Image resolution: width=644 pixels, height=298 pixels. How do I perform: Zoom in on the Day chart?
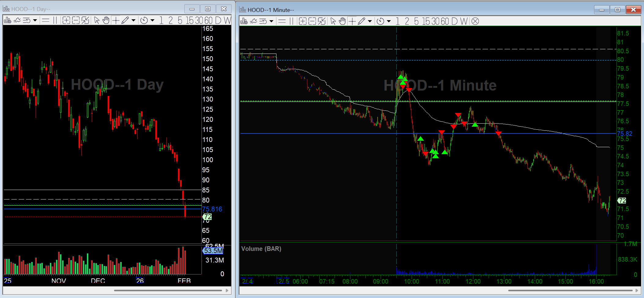click(x=66, y=20)
